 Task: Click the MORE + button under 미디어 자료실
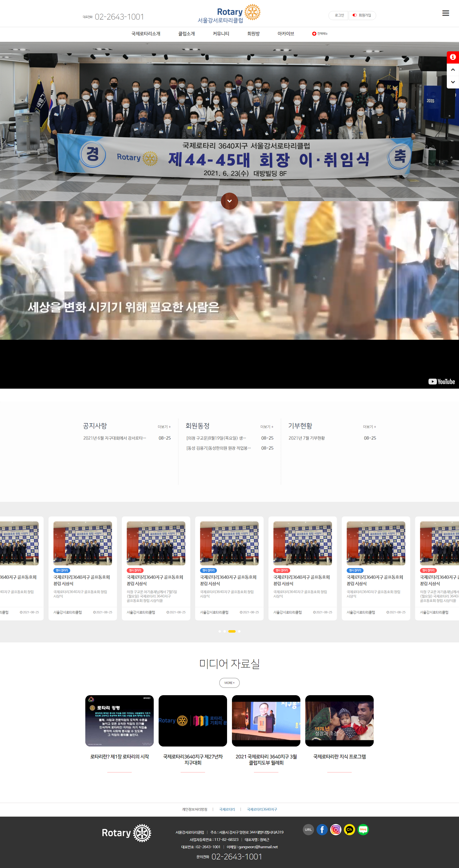click(229, 683)
